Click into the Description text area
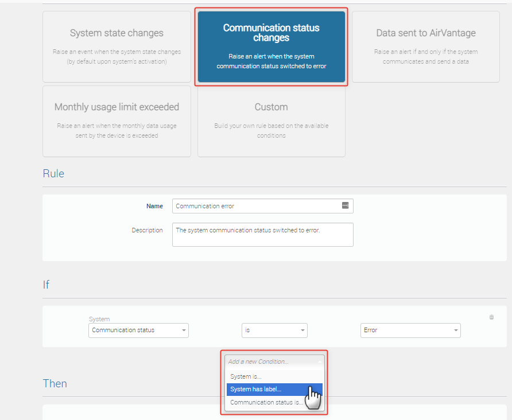 [262, 235]
